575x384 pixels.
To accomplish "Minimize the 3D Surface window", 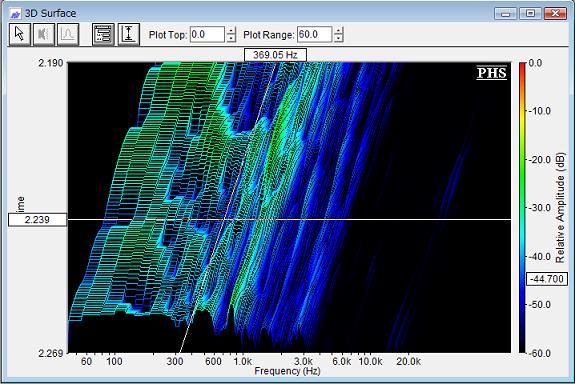I will click(506, 14).
